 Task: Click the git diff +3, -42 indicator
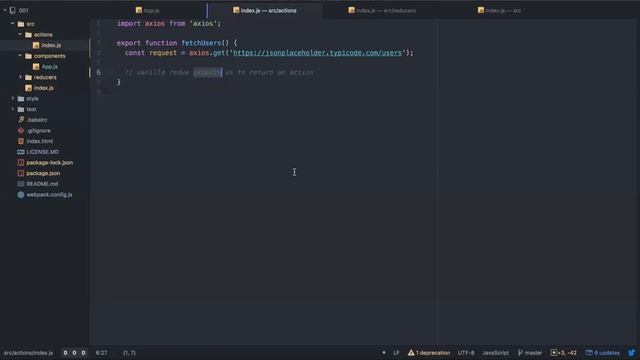point(563,353)
